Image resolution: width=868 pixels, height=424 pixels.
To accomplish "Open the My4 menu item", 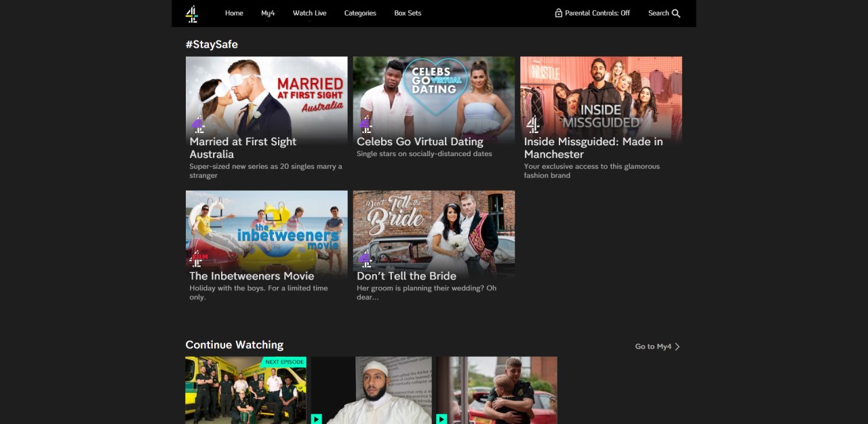I will 268,13.
